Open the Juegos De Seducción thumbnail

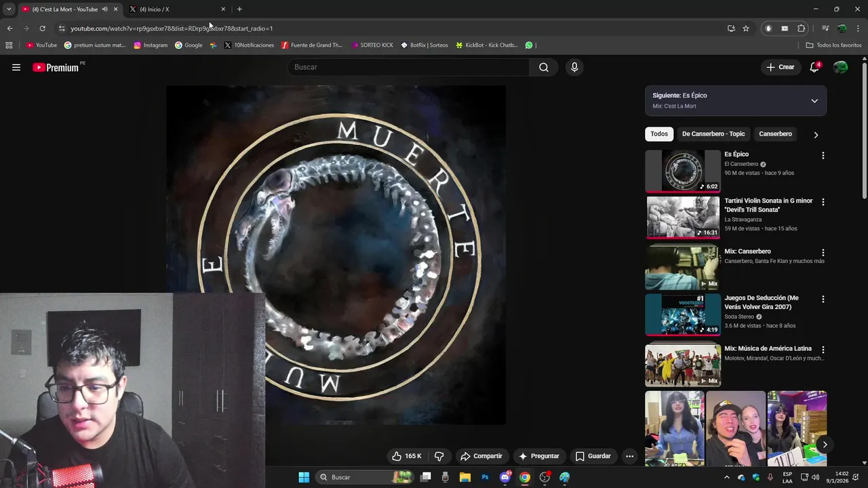point(683,314)
